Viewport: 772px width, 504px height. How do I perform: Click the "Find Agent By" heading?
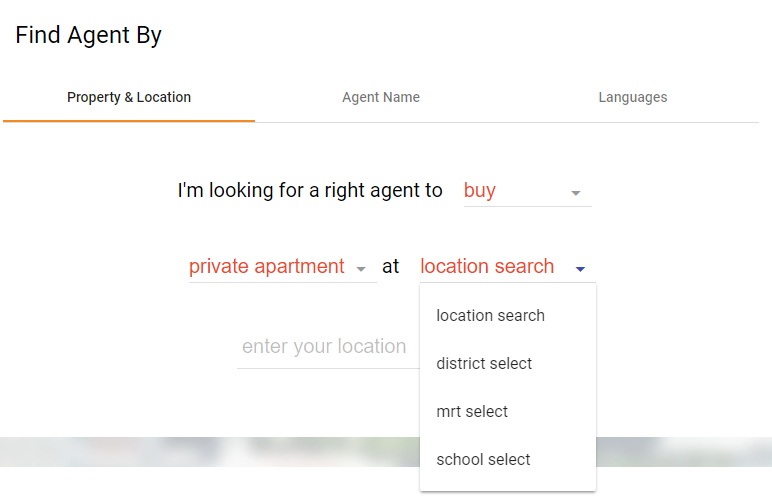click(x=89, y=35)
